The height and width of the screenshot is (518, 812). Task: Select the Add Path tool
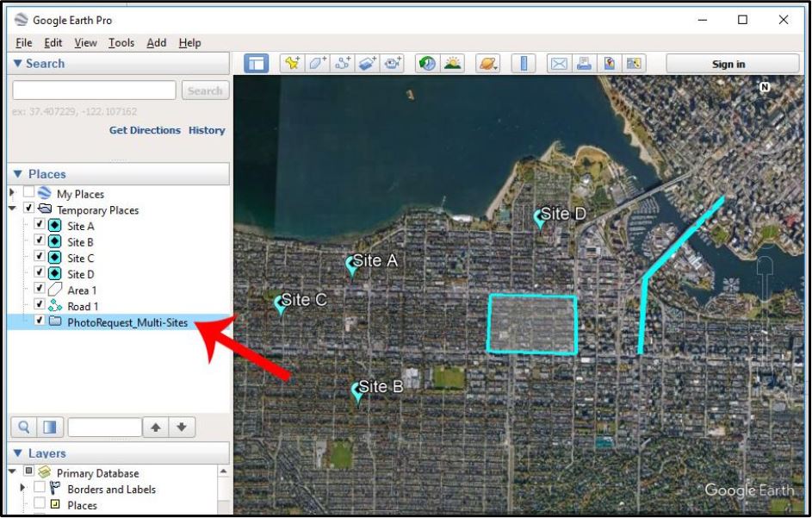[343, 64]
